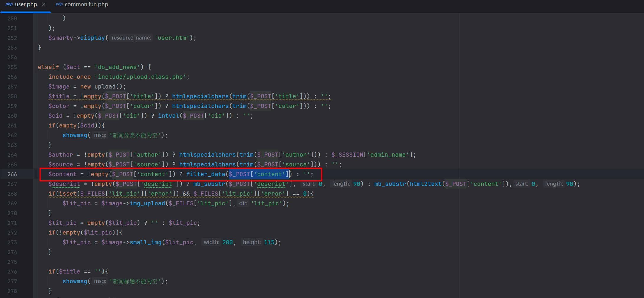The height and width of the screenshot is (298, 644).
Task: Click if(empty($cid)) statement
Action: pyautogui.click(x=77, y=126)
